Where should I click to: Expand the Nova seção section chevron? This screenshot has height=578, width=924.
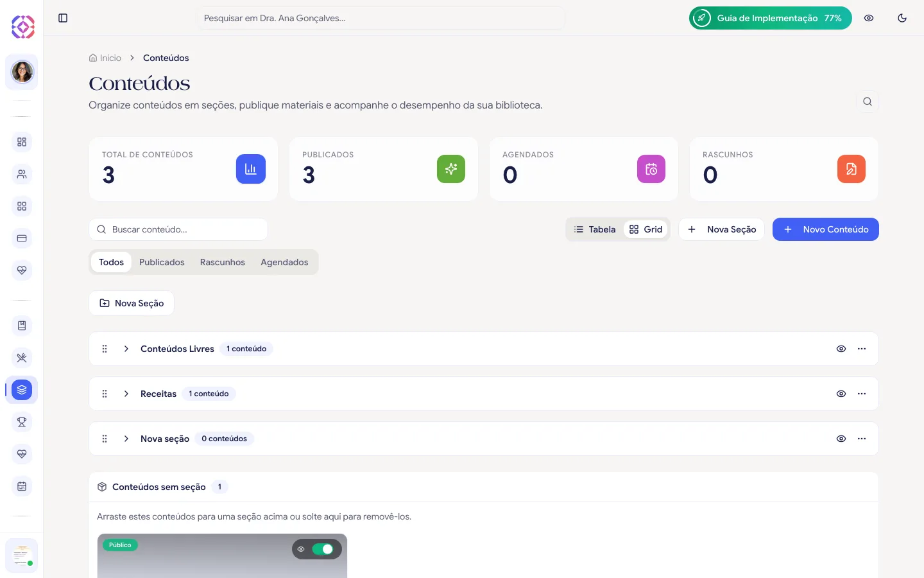126,439
